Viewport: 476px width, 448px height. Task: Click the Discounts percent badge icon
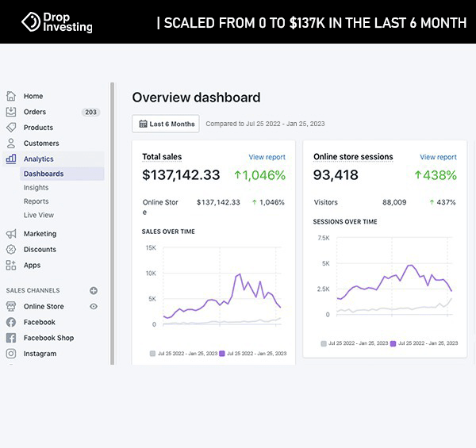click(11, 249)
